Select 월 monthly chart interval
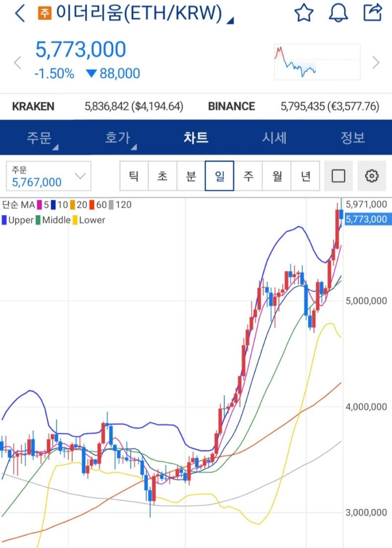392x548 pixels. (x=277, y=176)
